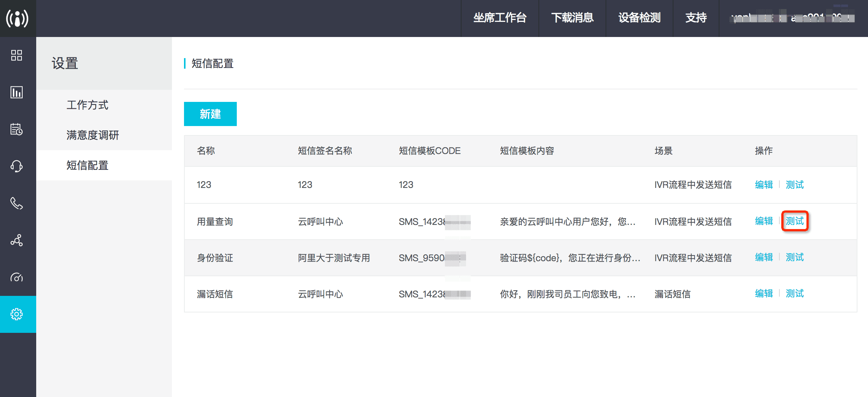Open the bar chart reports icon
This screenshot has height=397, width=868.
click(17, 92)
